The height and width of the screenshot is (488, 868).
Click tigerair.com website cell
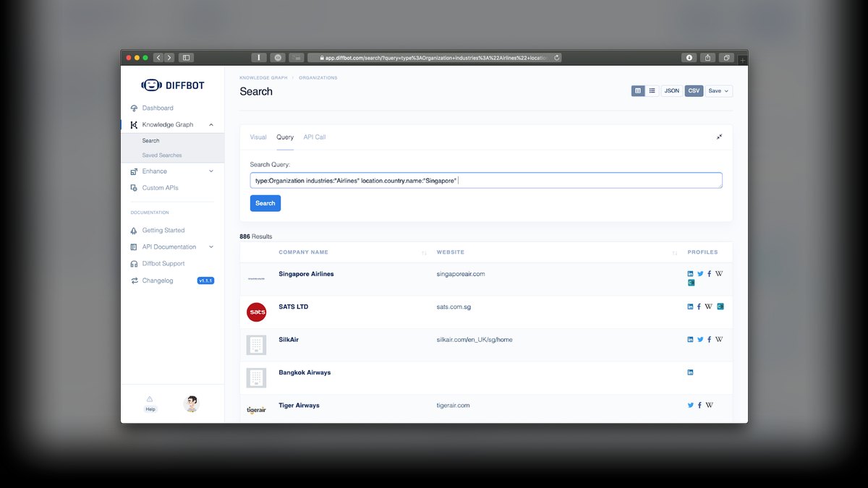(453, 405)
